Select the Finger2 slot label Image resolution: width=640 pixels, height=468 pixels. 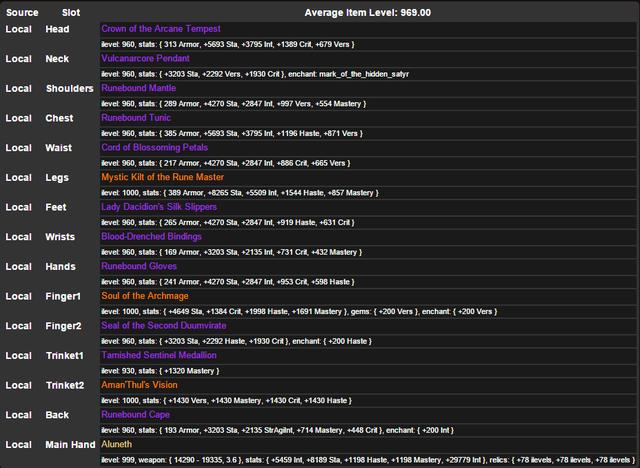click(x=64, y=326)
